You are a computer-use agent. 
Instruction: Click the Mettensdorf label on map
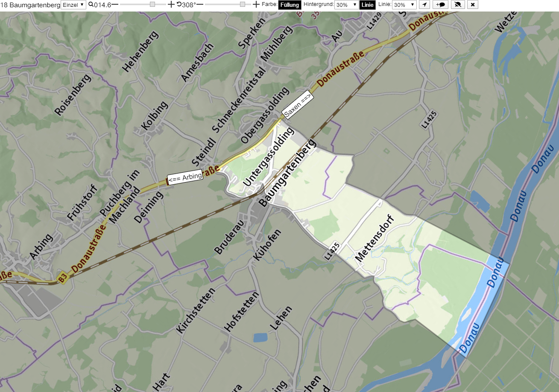374,238
